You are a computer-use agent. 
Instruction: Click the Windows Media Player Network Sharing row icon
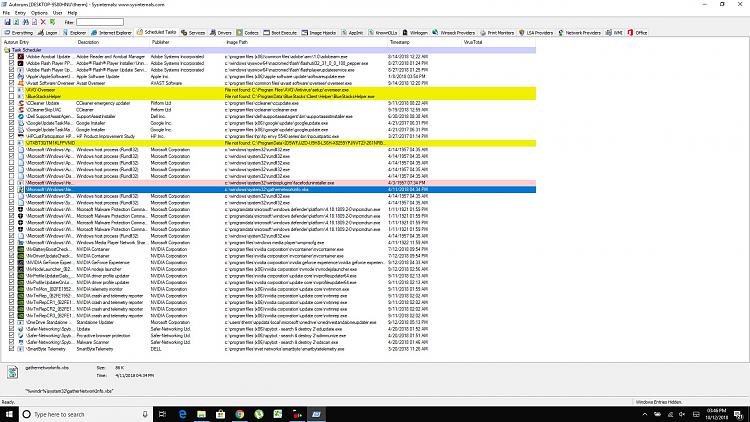tap(21, 243)
